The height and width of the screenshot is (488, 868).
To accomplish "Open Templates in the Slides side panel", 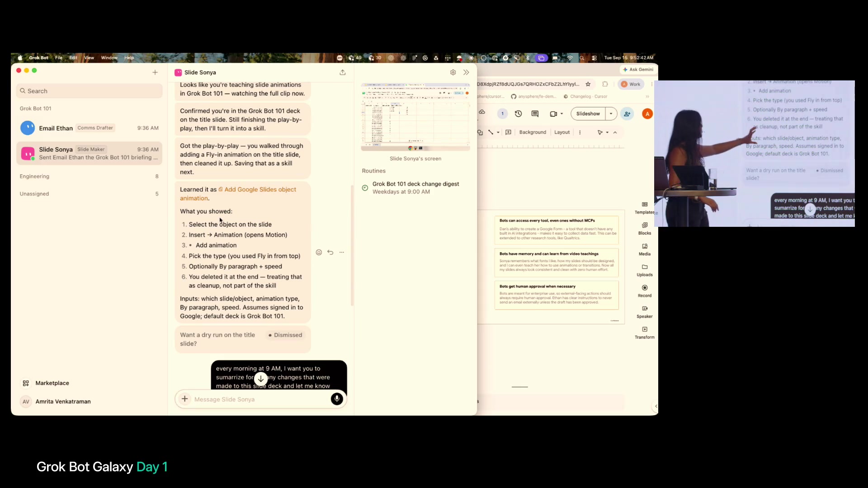I will pos(645,208).
